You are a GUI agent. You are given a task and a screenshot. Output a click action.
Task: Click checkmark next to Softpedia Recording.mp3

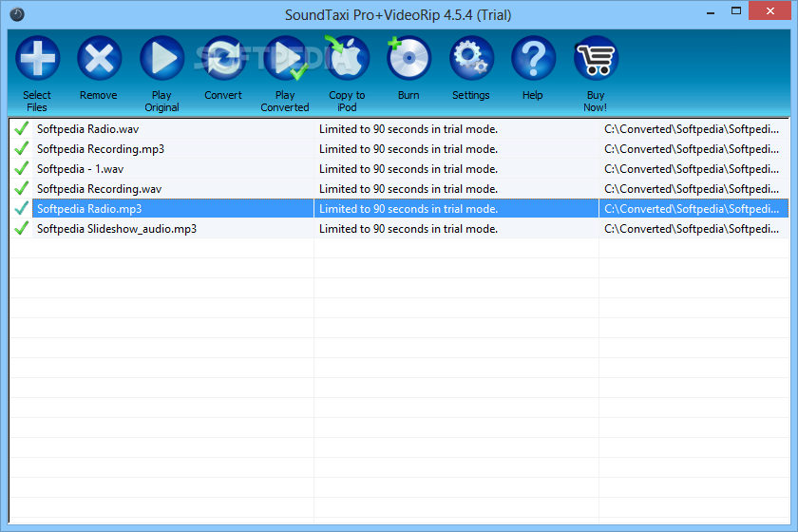click(21, 148)
